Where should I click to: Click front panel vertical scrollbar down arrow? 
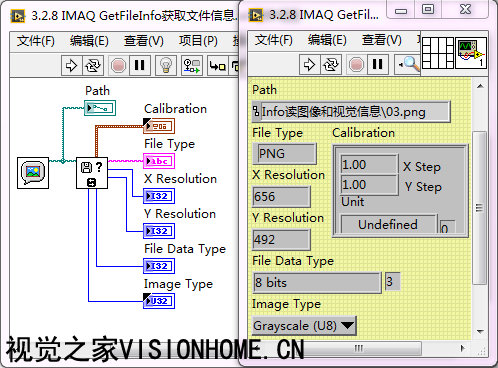480,332
